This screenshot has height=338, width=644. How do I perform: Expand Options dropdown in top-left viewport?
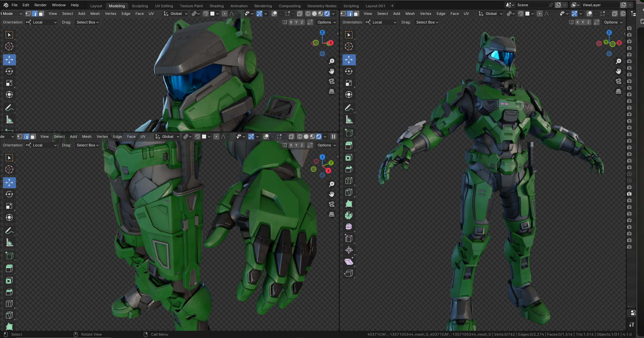point(326,22)
